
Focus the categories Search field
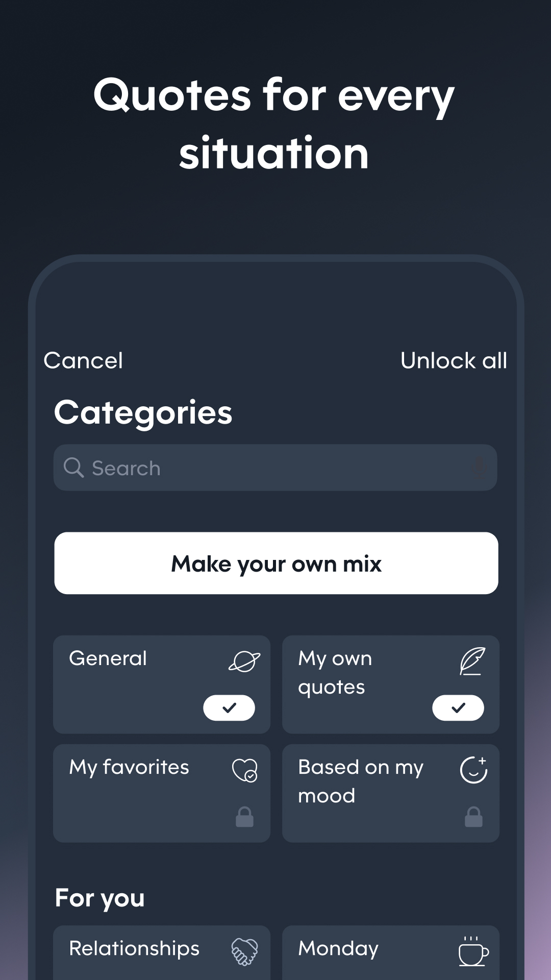275,468
